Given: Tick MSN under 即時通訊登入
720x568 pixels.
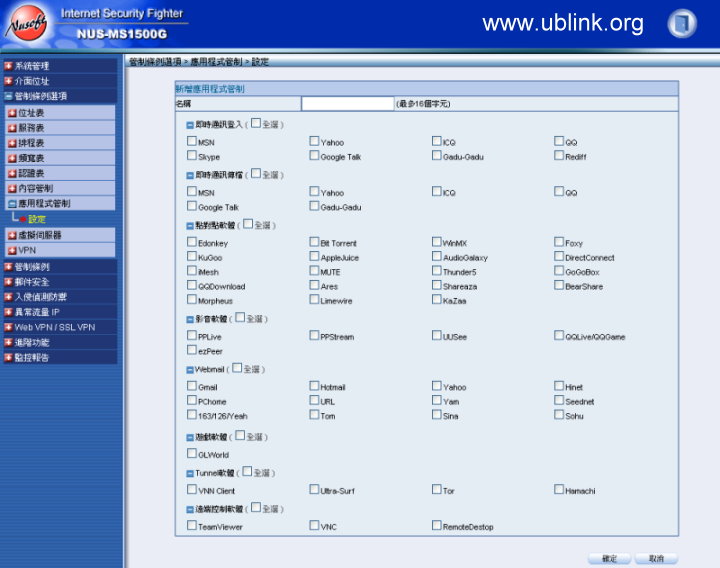Looking at the screenshot, I should [192, 141].
